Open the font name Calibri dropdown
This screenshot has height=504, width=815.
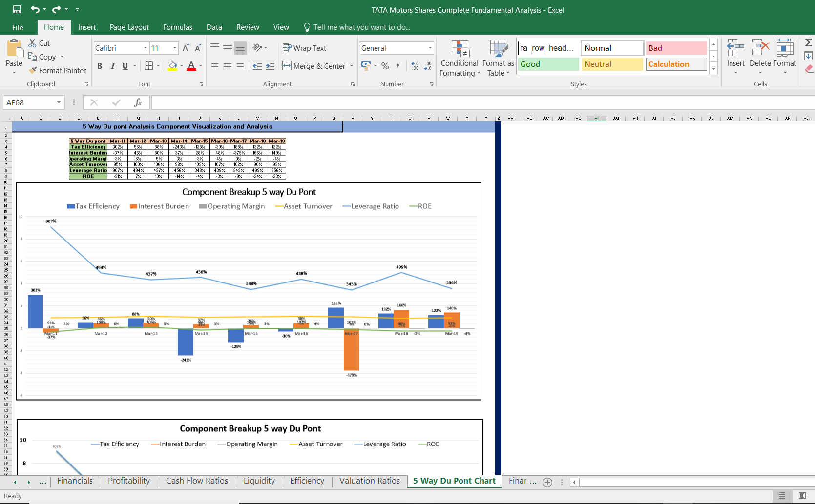(146, 48)
